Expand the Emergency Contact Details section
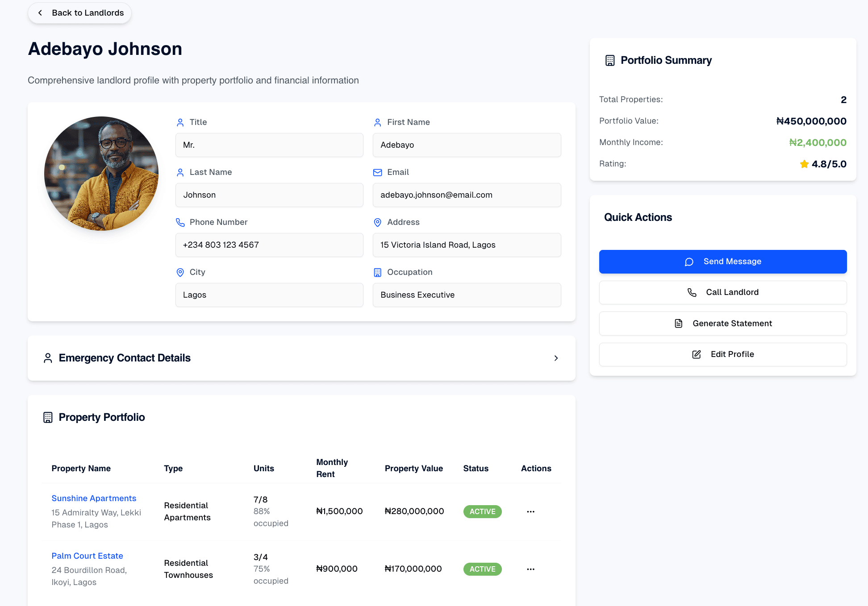This screenshot has height=606, width=868. [556, 358]
